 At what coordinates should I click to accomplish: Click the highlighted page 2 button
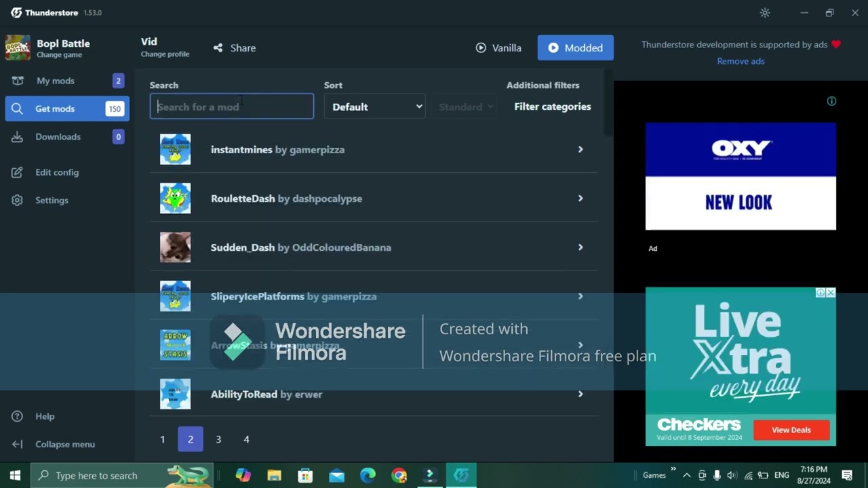point(191,440)
